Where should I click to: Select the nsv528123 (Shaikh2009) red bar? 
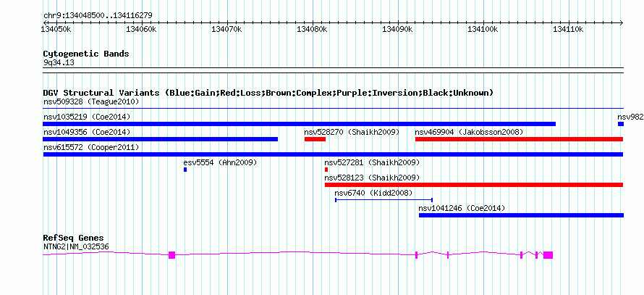(x=474, y=185)
